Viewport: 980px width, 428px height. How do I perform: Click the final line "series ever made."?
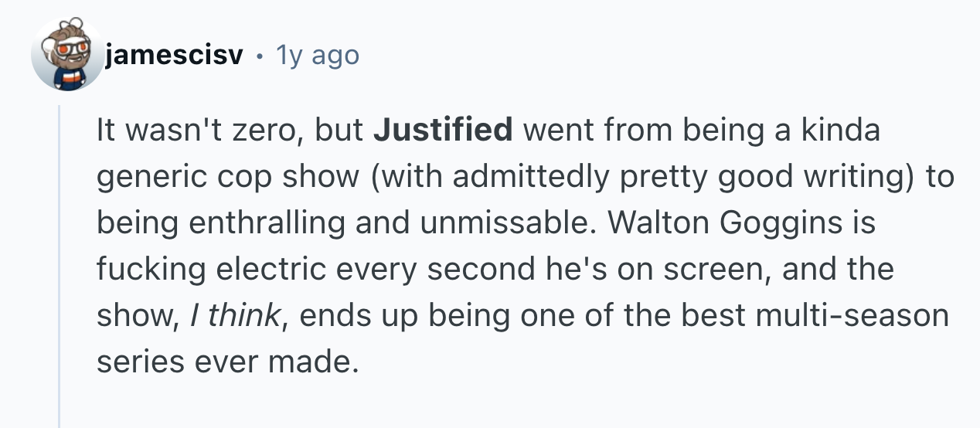228,362
